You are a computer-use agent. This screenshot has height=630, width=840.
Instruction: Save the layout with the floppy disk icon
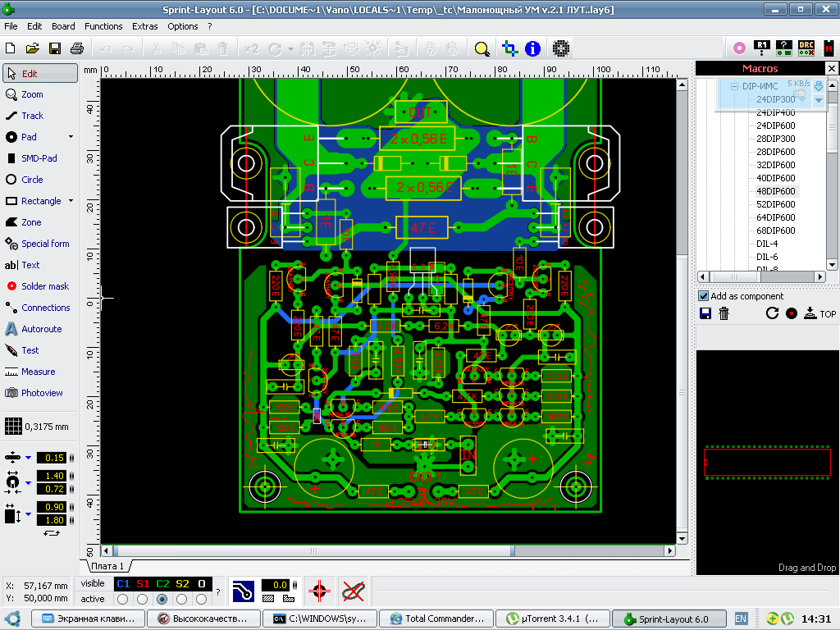point(55,48)
